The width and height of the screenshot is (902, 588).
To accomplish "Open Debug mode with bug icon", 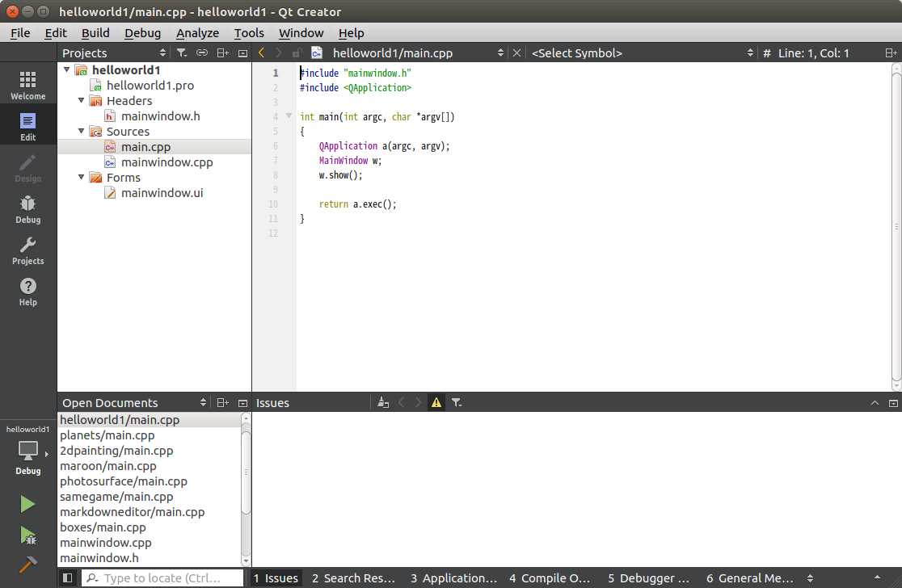I will pos(27,208).
